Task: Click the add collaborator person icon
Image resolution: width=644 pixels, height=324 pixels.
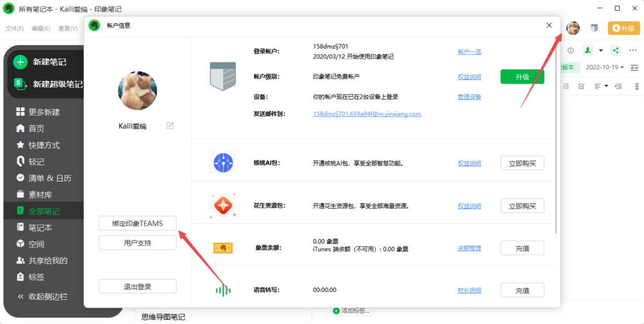Action: 588,50
